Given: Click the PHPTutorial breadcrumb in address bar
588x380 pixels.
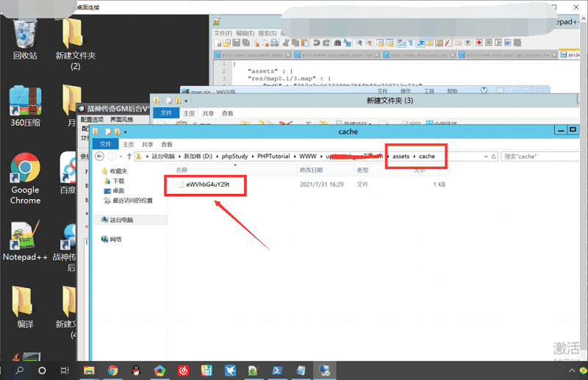Looking at the screenshot, I should click(x=273, y=157).
